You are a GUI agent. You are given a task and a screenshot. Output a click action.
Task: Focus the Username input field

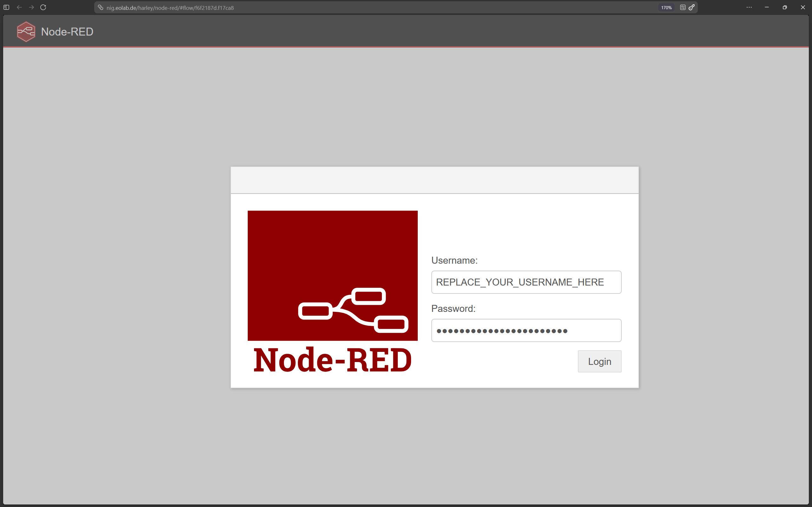coord(526,282)
